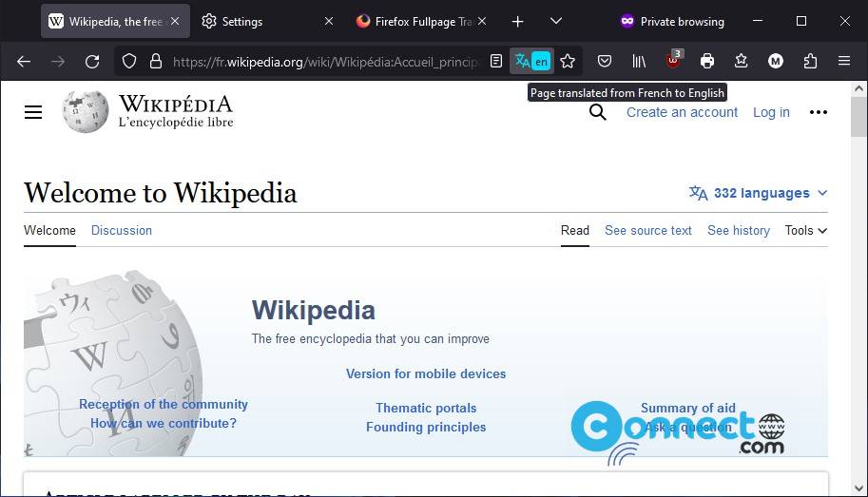The height and width of the screenshot is (497, 868).
Task: Select the Welcome page tab
Action: pos(49,231)
